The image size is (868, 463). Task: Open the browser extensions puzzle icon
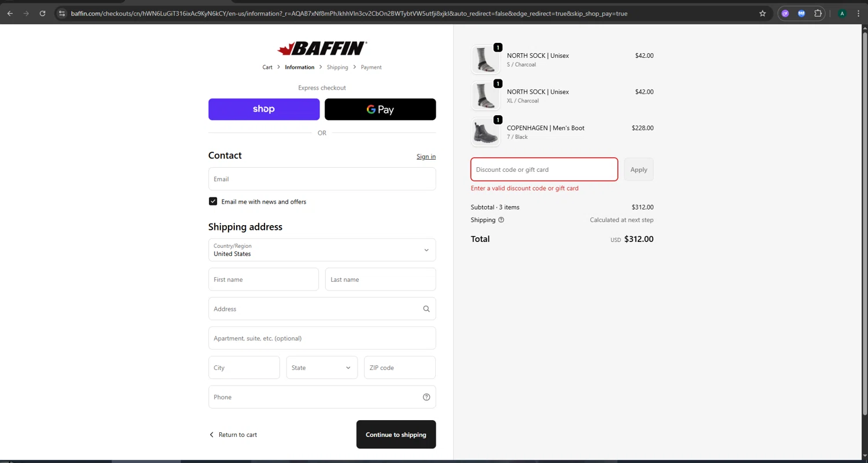(818, 13)
